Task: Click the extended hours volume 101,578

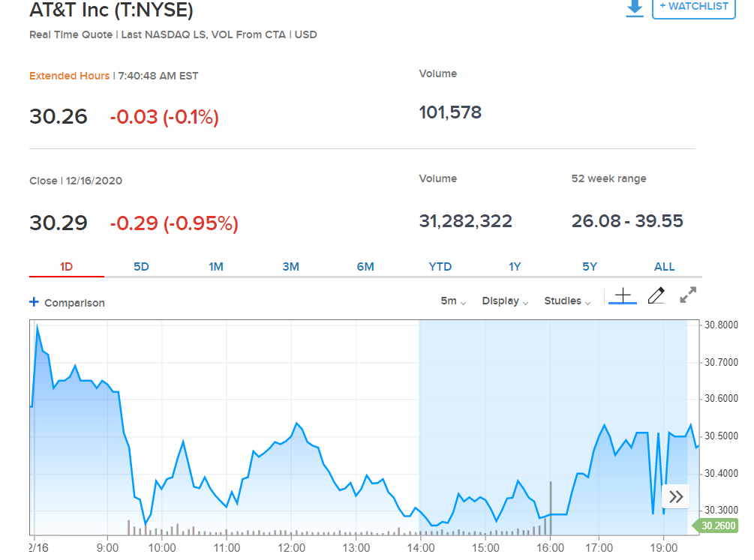Action: coord(450,112)
